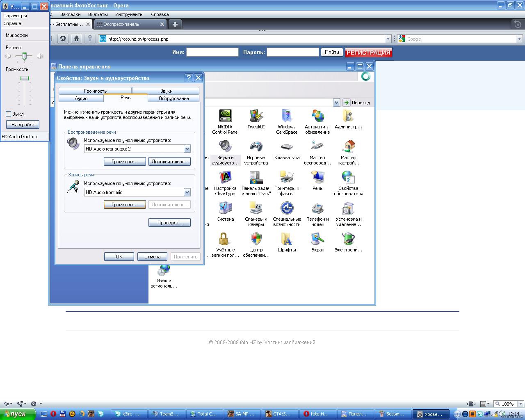
Task: Click Отмена in sound properties dialog
Action: point(152,257)
